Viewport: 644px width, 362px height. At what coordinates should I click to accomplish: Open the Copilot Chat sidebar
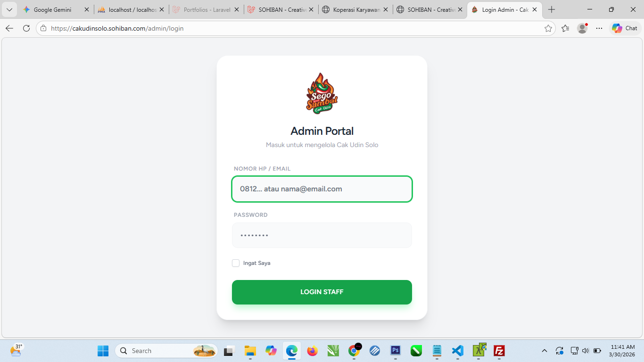tap(625, 28)
